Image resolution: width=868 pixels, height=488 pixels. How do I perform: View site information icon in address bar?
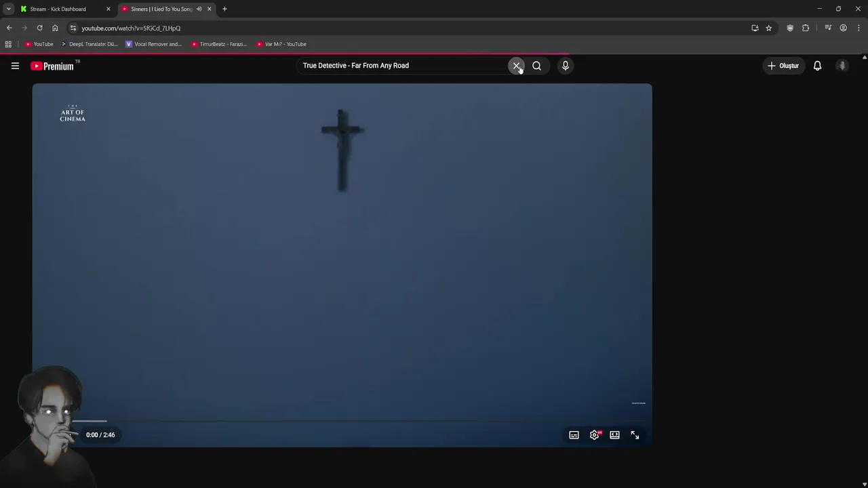tap(73, 28)
